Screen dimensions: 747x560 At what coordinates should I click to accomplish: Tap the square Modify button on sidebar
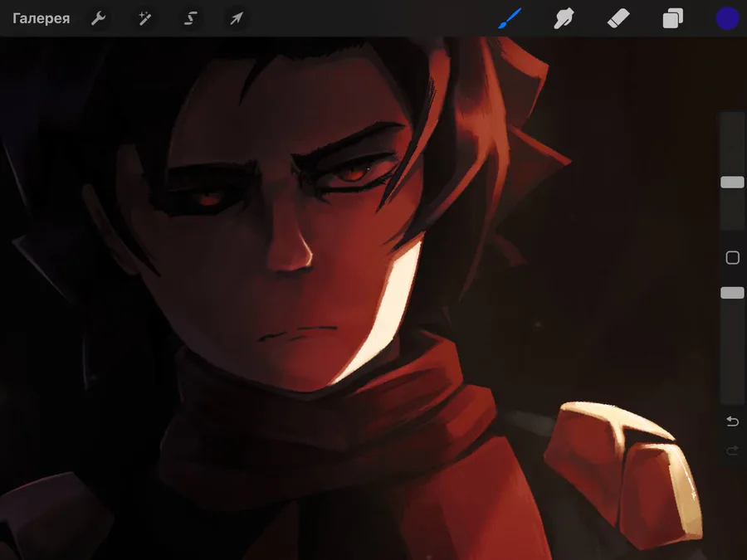tap(732, 258)
